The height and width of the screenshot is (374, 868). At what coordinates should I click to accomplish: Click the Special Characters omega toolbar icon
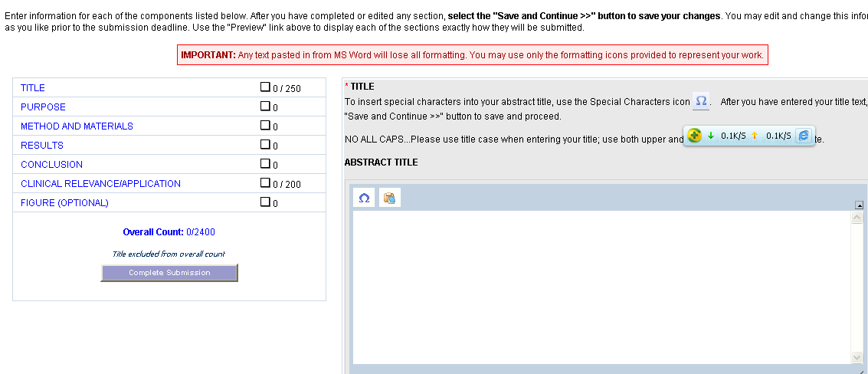coord(364,198)
